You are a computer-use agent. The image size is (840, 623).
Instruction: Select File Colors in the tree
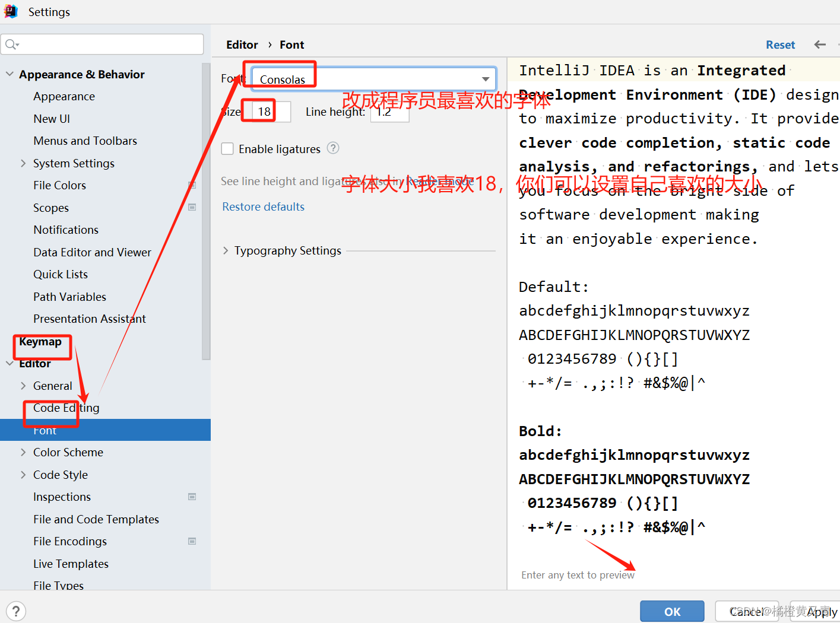point(59,185)
